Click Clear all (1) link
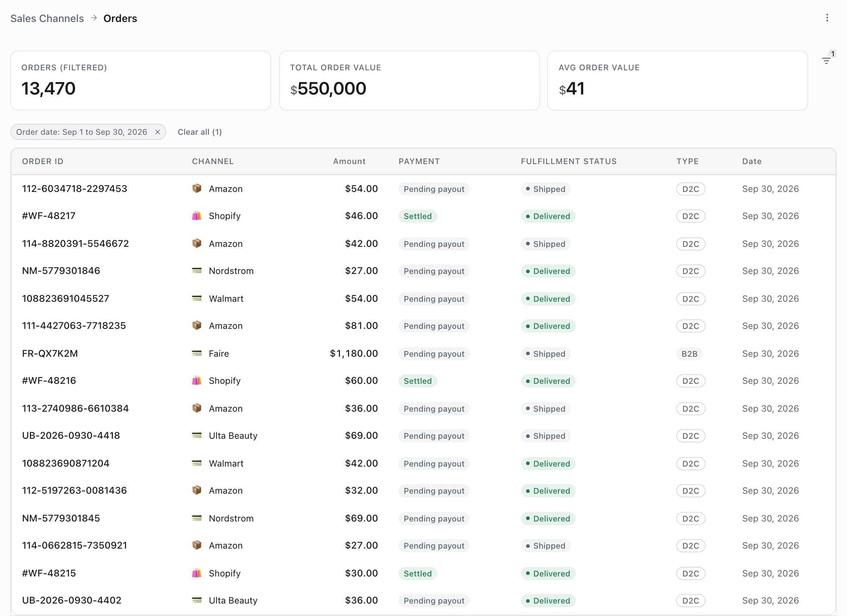 (200, 132)
